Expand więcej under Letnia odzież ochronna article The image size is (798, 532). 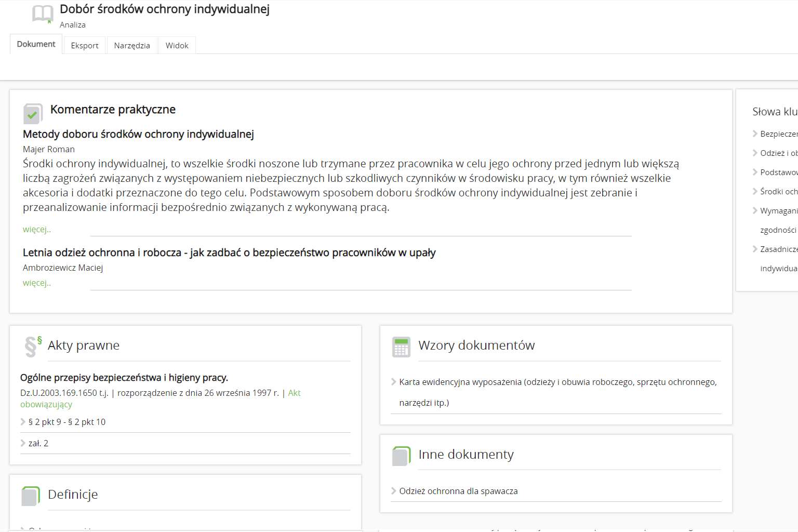coord(37,283)
